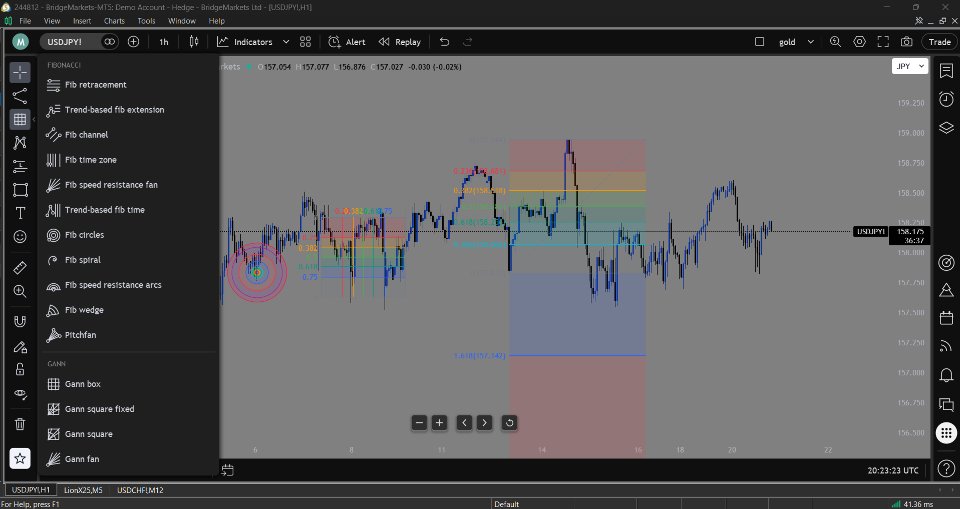This screenshot has height=509, width=960.
Task: Remove drawings with the trash icon
Action: 20,424
